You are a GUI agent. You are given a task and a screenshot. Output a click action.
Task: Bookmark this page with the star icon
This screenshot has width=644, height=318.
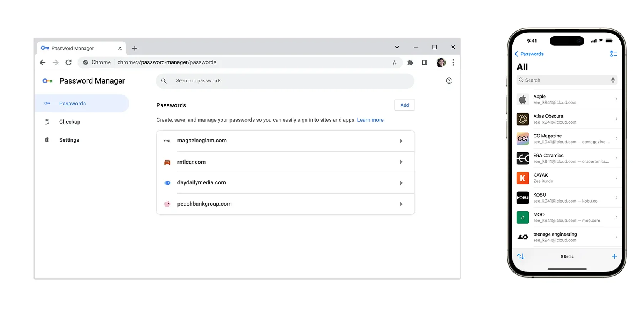[395, 62]
